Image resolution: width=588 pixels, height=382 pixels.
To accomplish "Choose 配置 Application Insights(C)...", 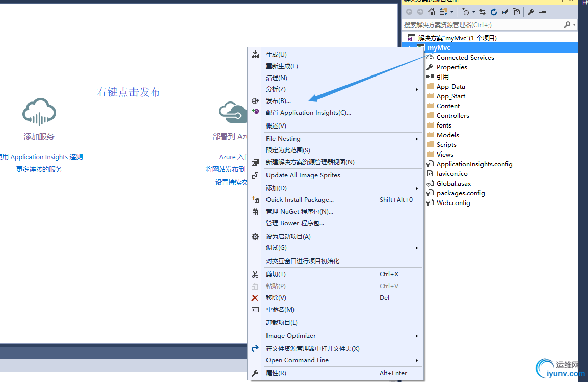I will click(x=336, y=113).
